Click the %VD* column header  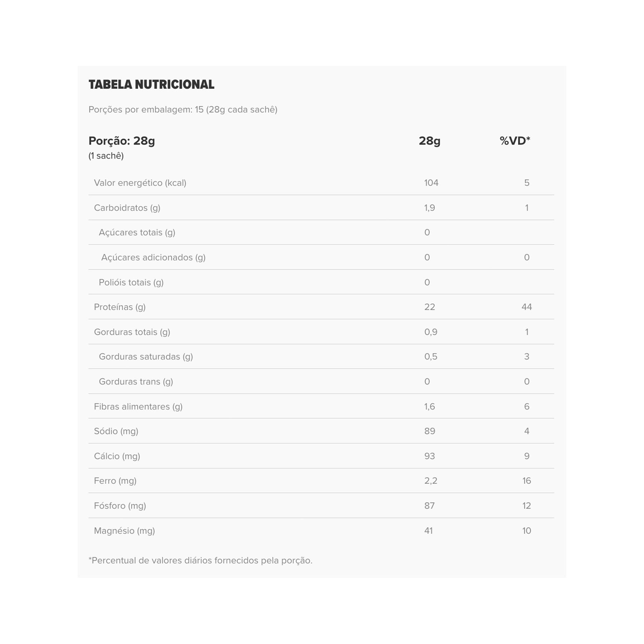514,141
